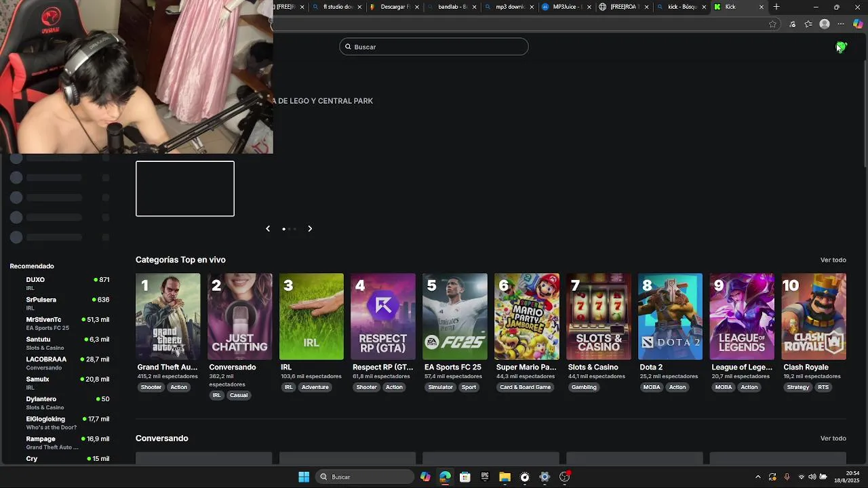Click the taskbar Buscar search box
Image resolution: width=868 pixels, height=488 pixels.
[366, 477]
